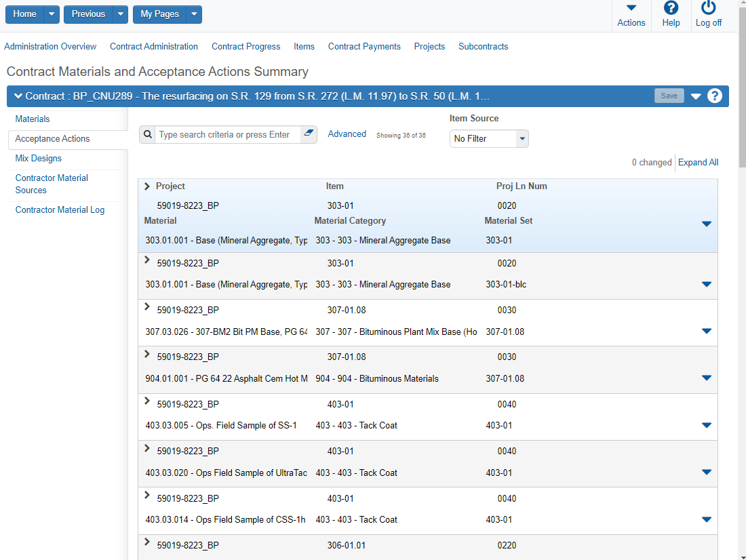Screen dimensions: 746x560
Task: Expand the 904.01.001 PG 64 22 row
Action: (x=148, y=354)
